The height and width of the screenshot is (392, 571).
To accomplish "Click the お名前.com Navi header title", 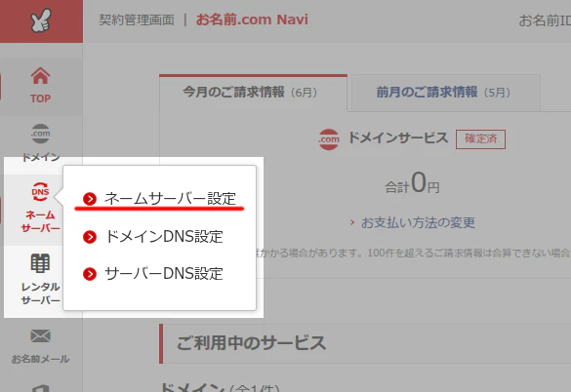I will tap(252, 20).
